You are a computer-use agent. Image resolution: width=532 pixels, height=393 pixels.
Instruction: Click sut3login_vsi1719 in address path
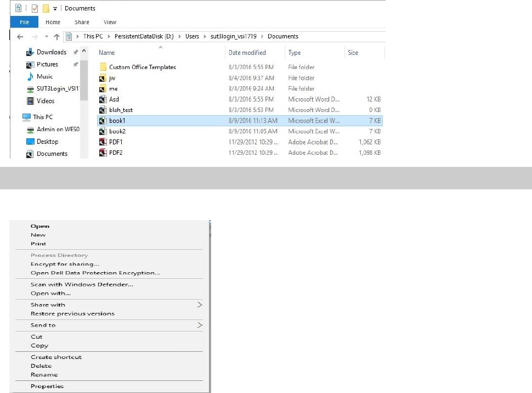[234, 36]
